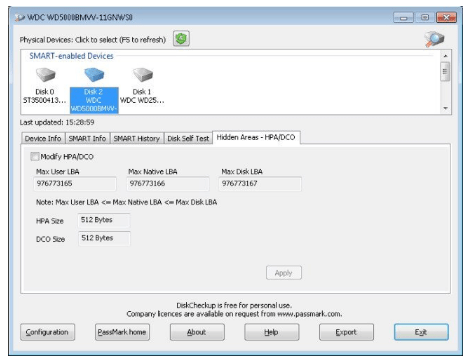Click the Exit button
Viewport: 468px width, 362px height.
click(421, 332)
